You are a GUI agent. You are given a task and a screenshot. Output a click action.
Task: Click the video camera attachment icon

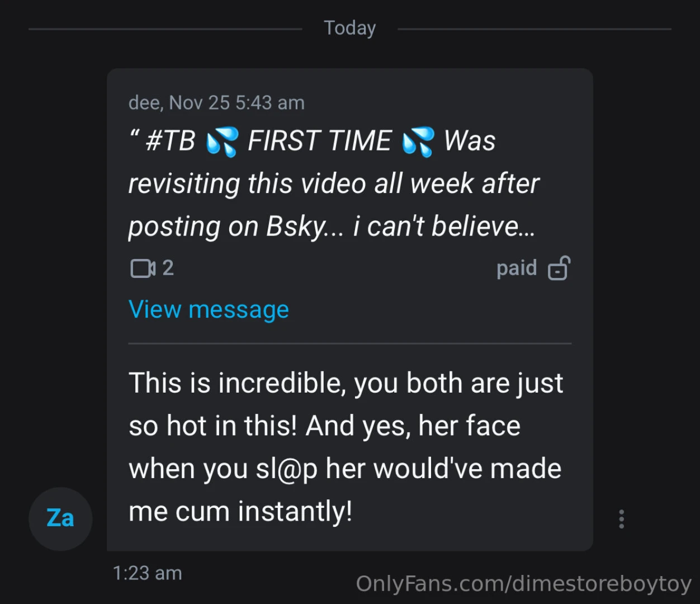pyautogui.click(x=142, y=268)
